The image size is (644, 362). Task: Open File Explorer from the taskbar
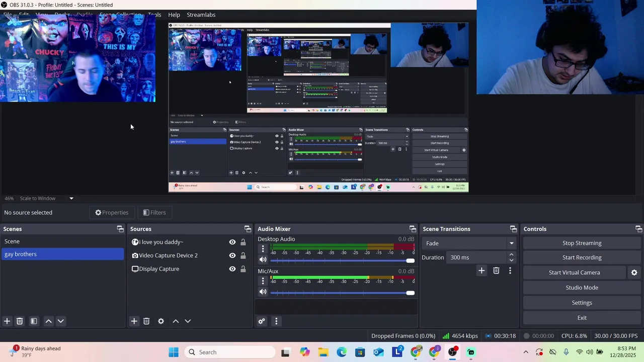[323, 352]
